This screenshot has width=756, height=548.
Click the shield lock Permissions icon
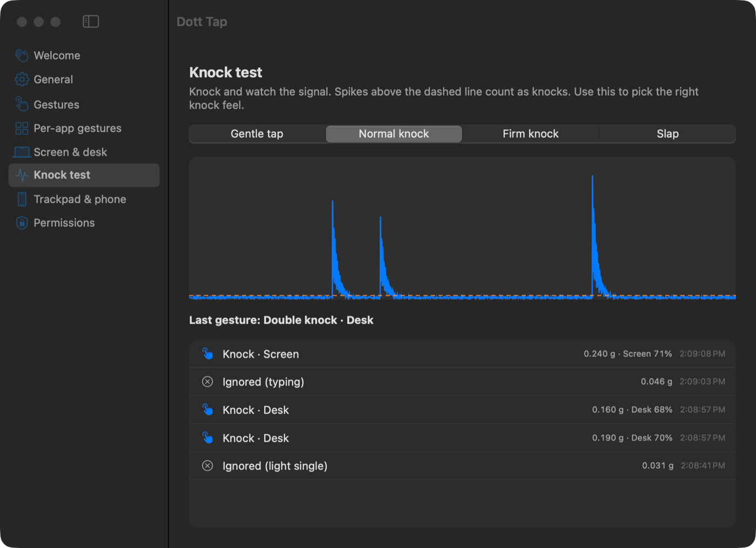[22, 223]
